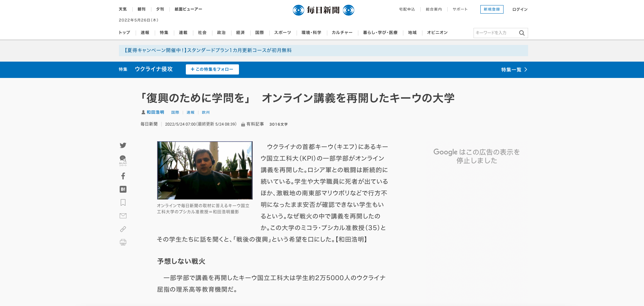Select 政治 navigation item
Image resolution: width=644 pixels, height=306 pixels.
click(x=221, y=33)
